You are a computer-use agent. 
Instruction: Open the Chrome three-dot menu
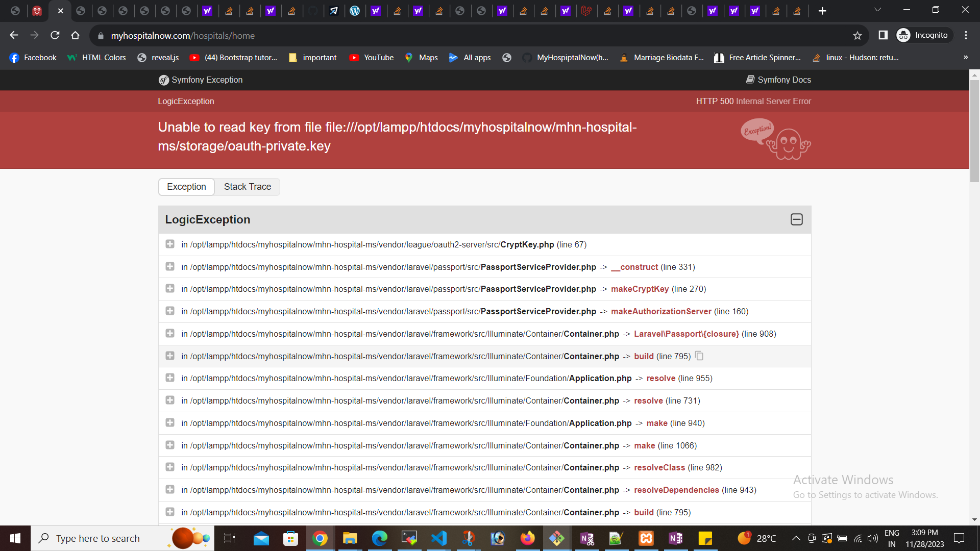tap(966, 35)
